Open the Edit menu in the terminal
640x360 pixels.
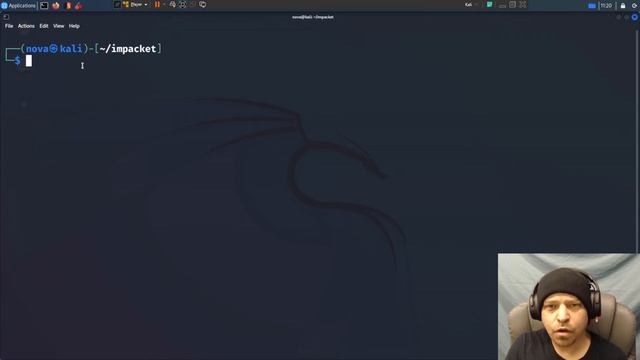click(x=44, y=26)
